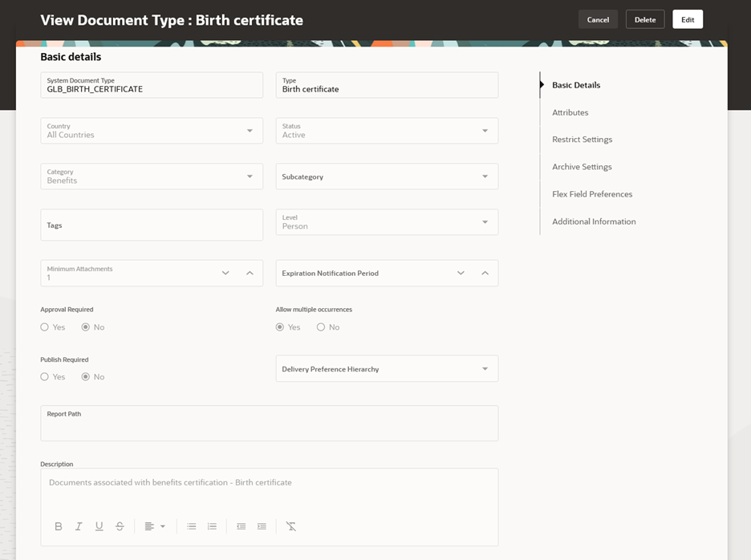Jump to the Archive Settings section
The image size is (751, 560).
click(x=582, y=167)
